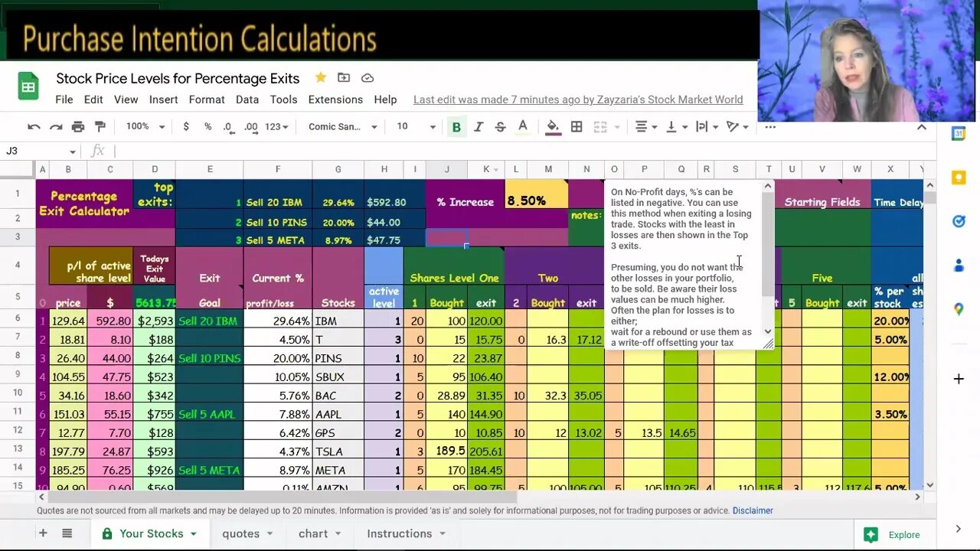The height and width of the screenshot is (551, 980).
Task: Collapse the toolbar with up chevron
Action: pos(921,127)
